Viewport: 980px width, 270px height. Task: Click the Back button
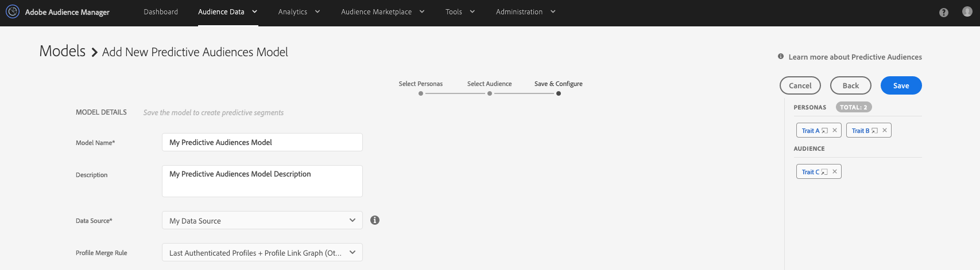(851, 85)
